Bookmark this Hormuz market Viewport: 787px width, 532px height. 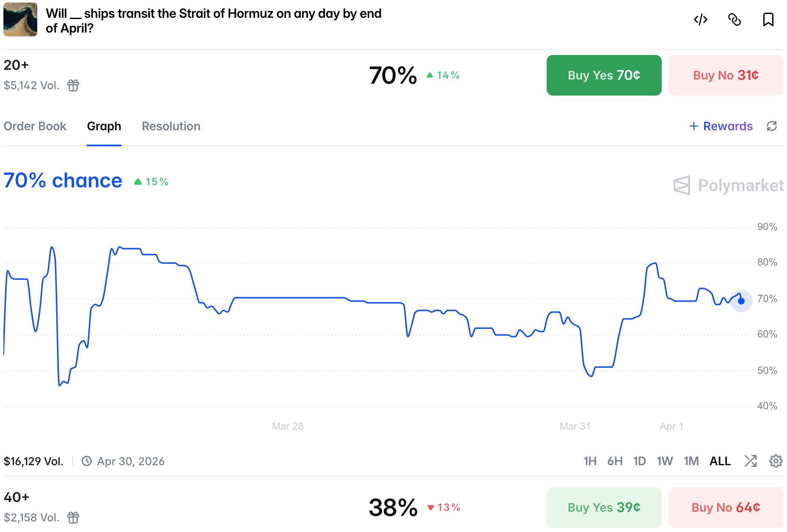768,20
